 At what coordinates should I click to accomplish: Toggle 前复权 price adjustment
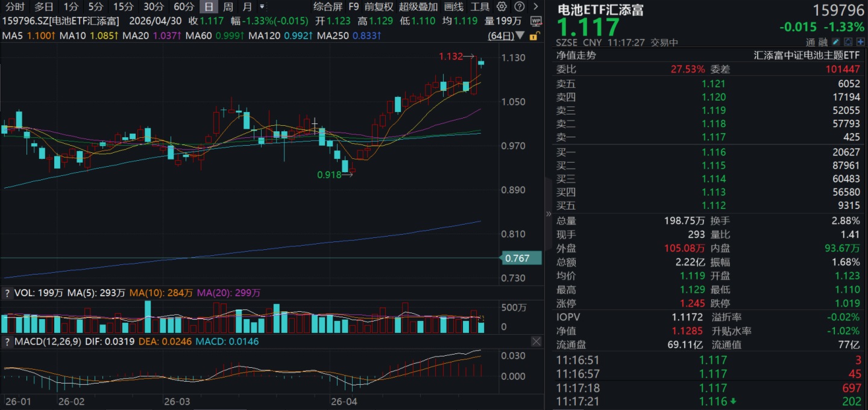(379, 7)
